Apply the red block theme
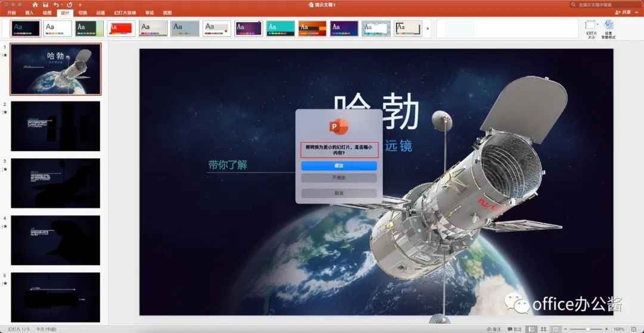Viewport: 644px width, 333px height. click(121, 29)
